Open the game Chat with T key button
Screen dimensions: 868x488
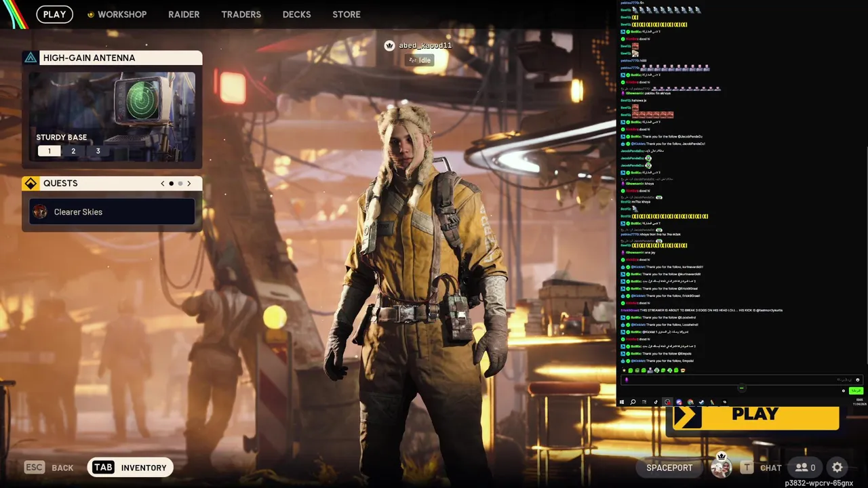[x=761, y=468]
